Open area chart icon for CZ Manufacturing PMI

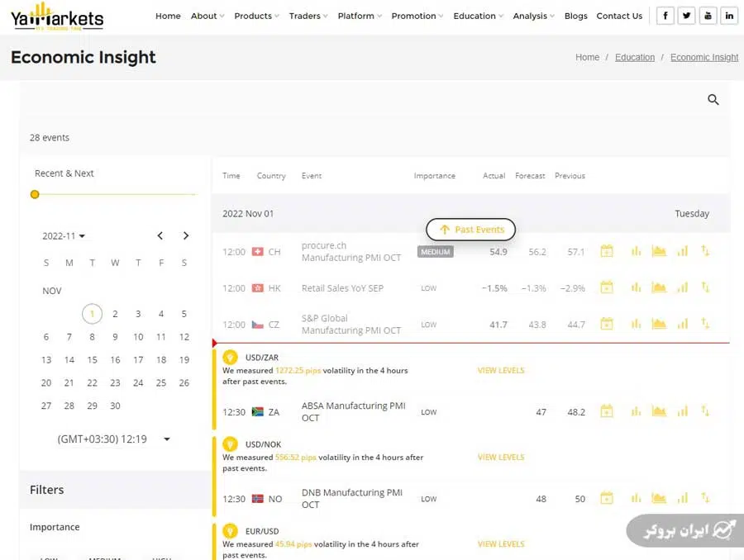(x=659, y=324)
